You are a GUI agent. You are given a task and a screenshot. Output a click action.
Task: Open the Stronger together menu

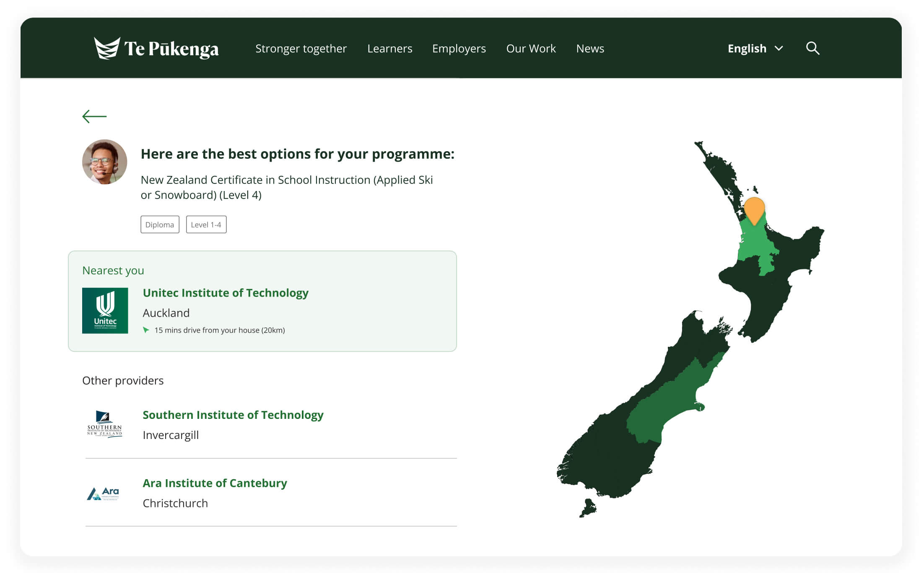[301, 49]
